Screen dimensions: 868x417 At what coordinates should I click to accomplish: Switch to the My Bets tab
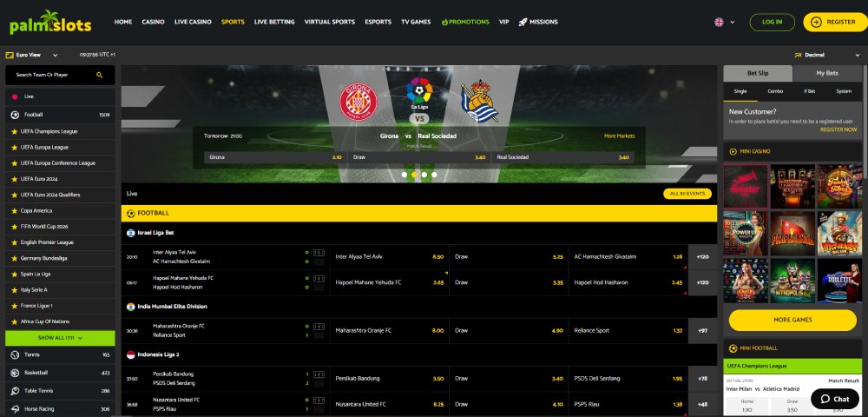pyautogui.click(x=827, y=73)
